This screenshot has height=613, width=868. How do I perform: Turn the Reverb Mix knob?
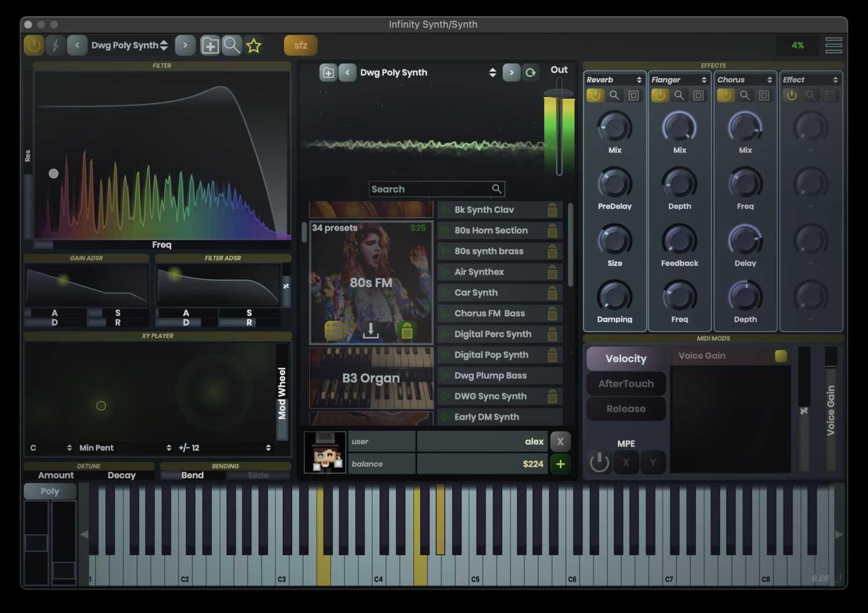pos(614,127)
